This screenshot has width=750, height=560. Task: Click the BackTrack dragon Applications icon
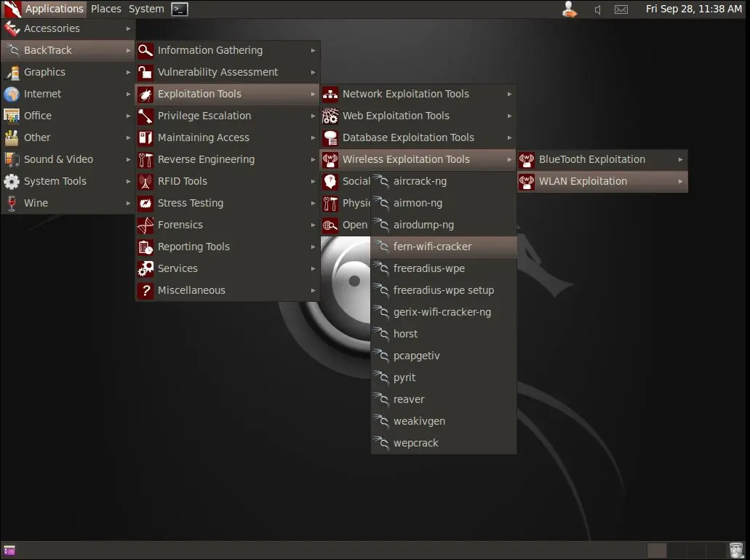coord(12,9)
